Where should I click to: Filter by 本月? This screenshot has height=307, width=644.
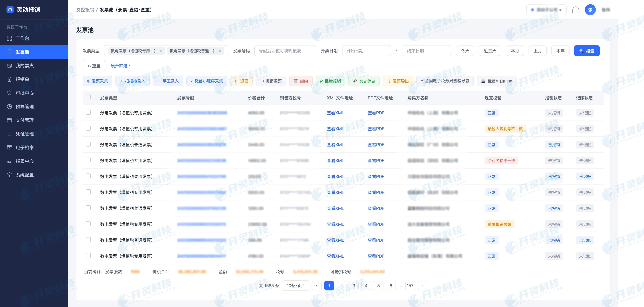click(515, 51)
